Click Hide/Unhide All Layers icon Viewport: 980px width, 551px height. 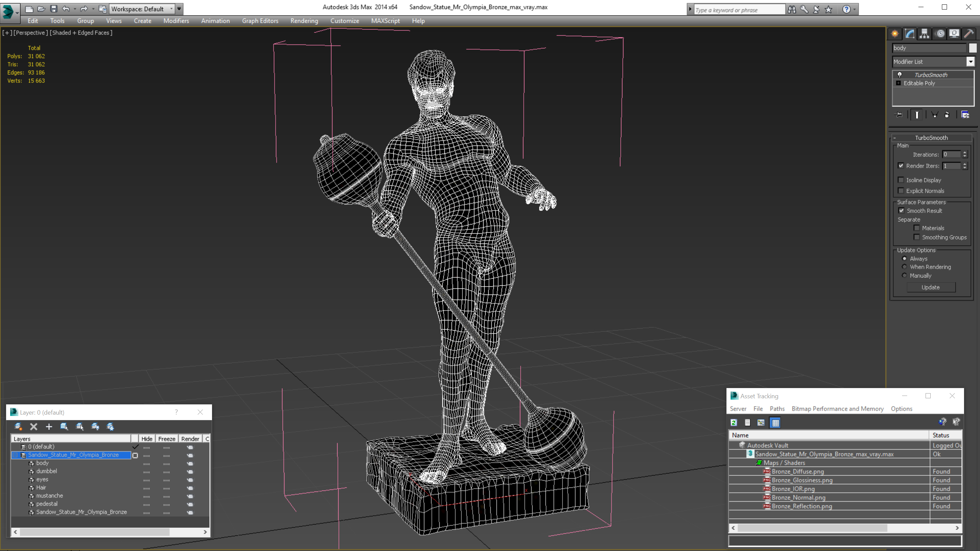pyautogui.click(x=95, y=427)
